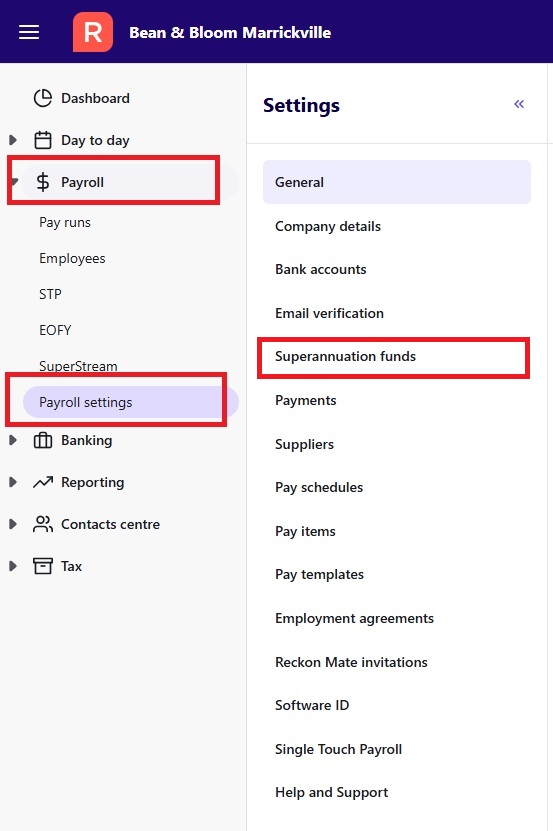
Task: Expand the Tax section arrow
Action: tap(13, 566)
